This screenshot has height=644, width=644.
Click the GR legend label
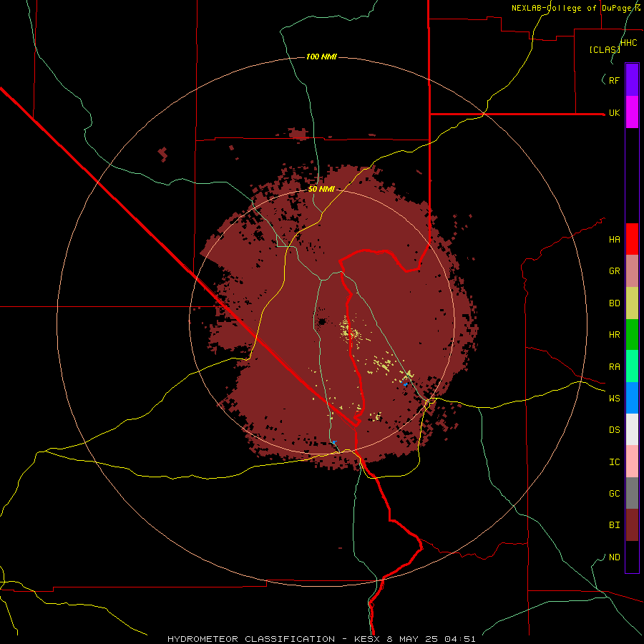pyautogui.click(x=614, y=271)
